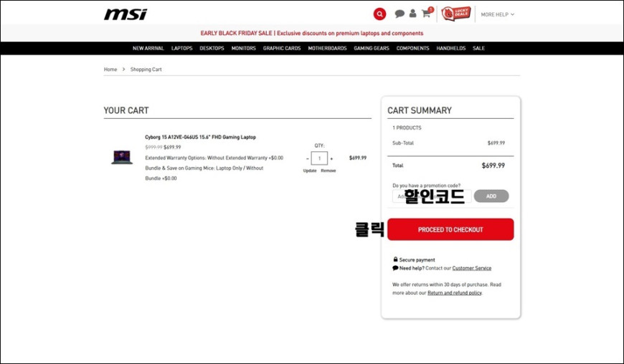Viewport: 624px width, 364px height.
Task: Open the Cyborg 15 A12VE-046US product title
Action: [x=200, y=137]
